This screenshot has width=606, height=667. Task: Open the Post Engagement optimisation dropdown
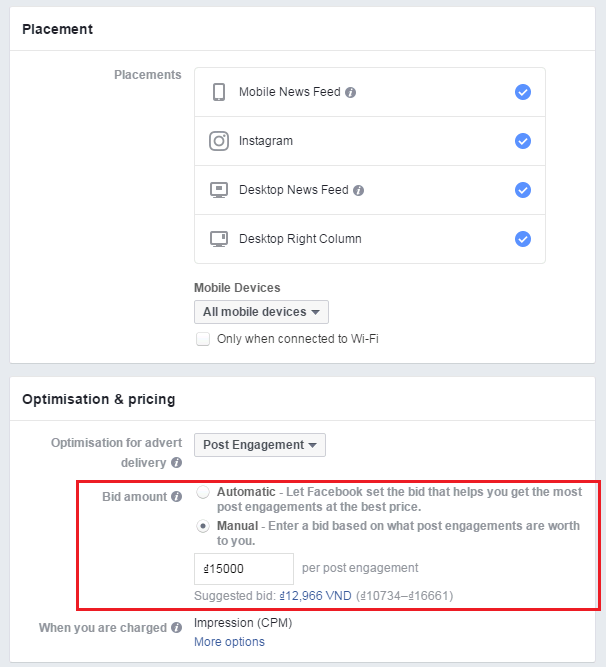coord(260,445)
